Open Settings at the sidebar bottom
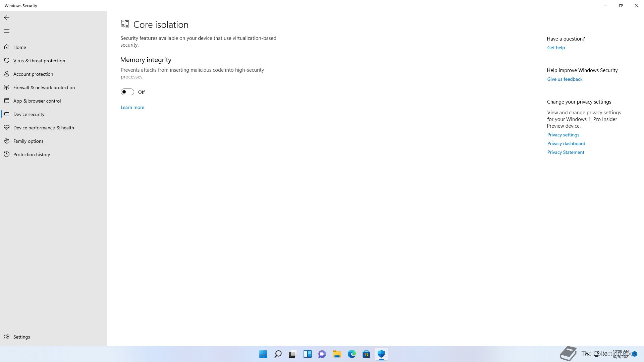The width and height of the screenshot is (644, 362). [x=21, y=337]
